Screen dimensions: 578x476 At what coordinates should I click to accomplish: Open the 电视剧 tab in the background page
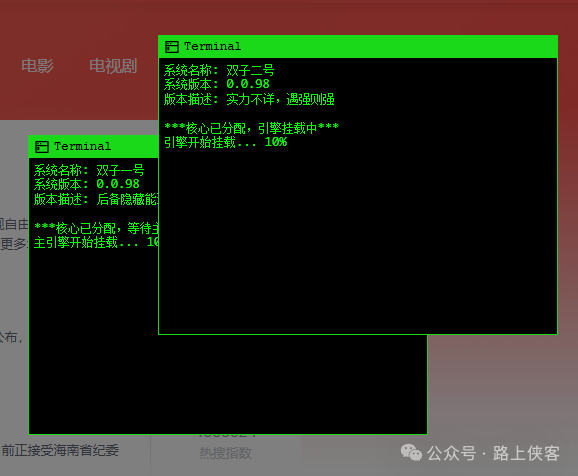point(113,66)
